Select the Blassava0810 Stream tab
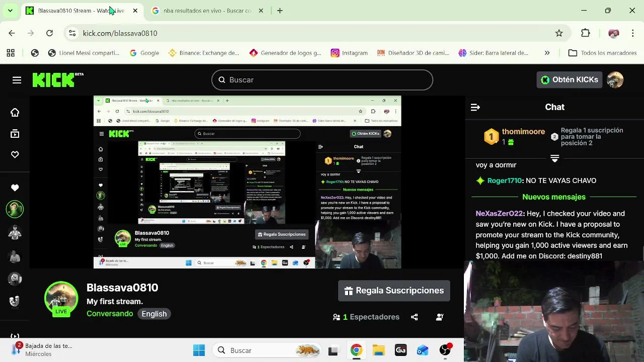 click(x=80, y=11)
